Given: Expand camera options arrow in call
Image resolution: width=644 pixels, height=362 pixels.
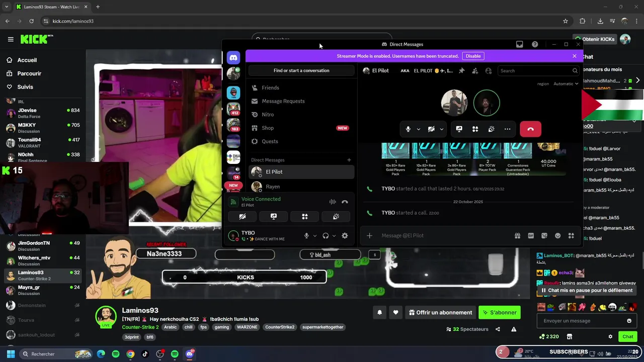Looking at the screenshot, I should pos(441,129).
